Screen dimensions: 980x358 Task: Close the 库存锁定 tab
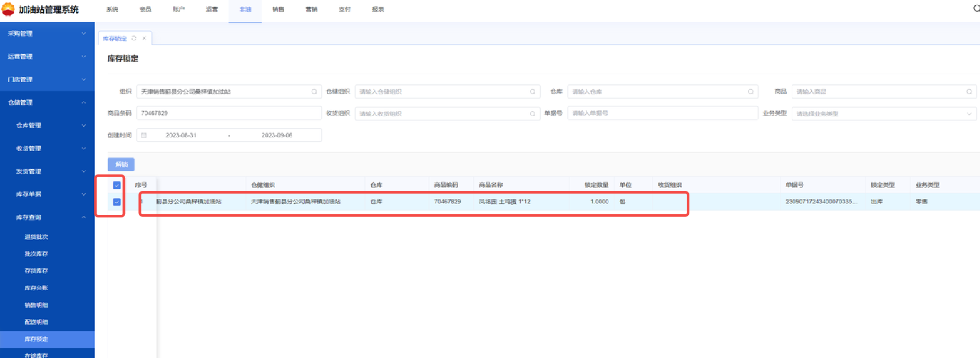144,38
